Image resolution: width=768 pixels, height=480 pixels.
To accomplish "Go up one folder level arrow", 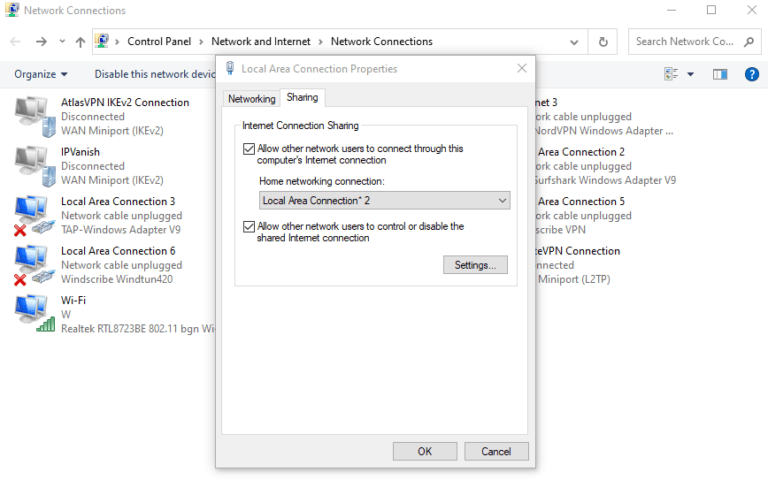I will tap(79, 42).
